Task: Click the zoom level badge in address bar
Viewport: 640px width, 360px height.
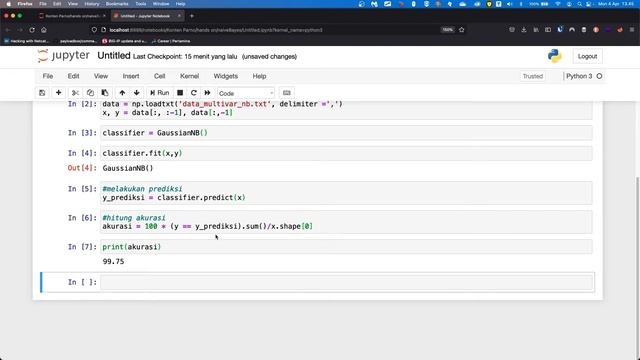Action: (447, 30)
